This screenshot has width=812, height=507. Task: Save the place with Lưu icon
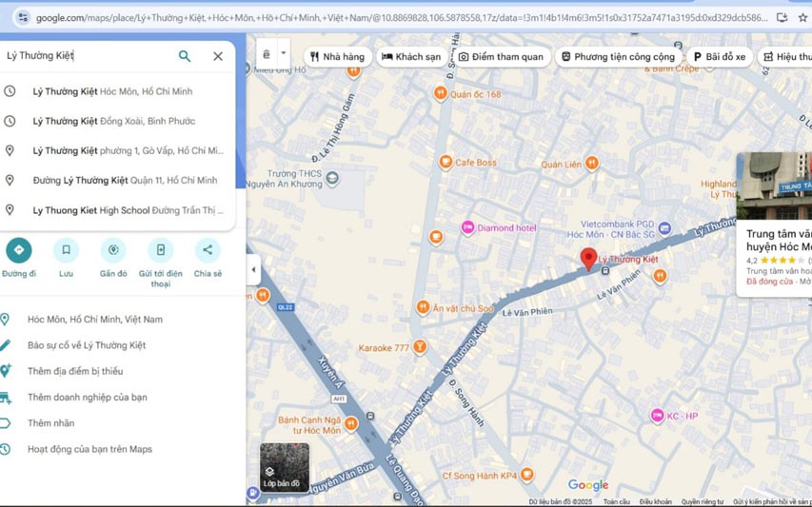click(x=66, y=250)
